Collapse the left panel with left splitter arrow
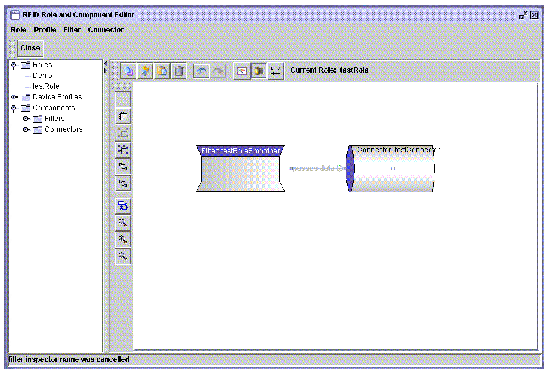This screenshot has height=374, width=549. pos(106,63)
